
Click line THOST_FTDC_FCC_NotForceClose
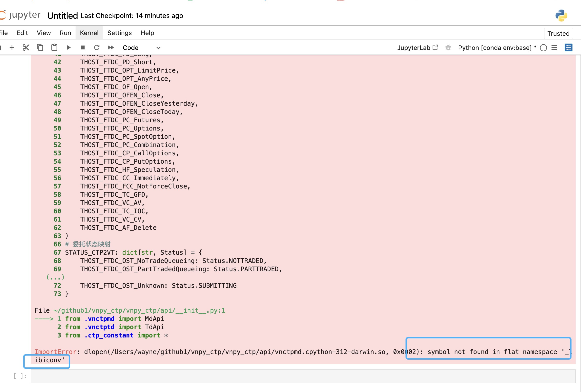[x=135, y=186]
